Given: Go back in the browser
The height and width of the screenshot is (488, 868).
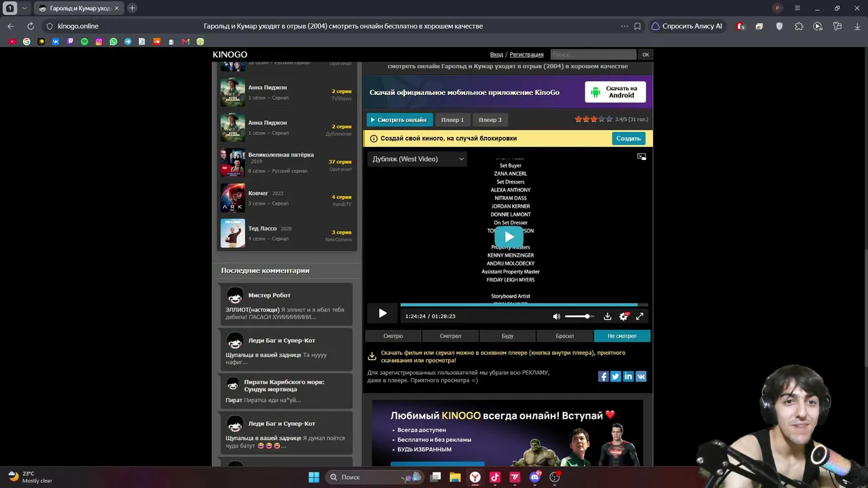Looking at the screenshot, I should pos(11,26).
